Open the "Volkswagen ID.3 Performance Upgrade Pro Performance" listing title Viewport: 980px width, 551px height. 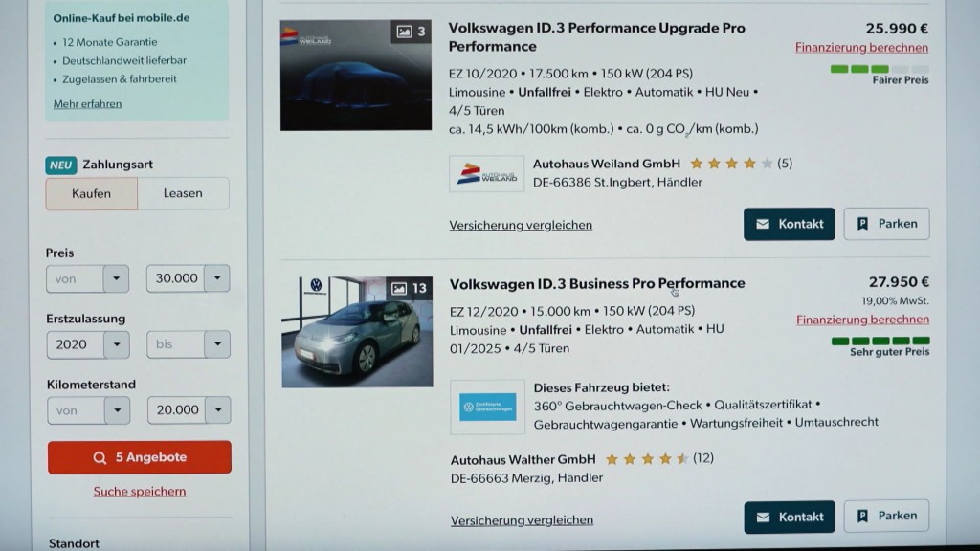(x=597, y=37)
